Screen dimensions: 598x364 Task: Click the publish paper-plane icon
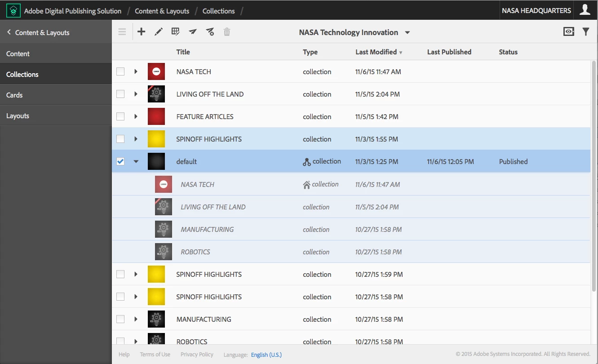(193, 32)
